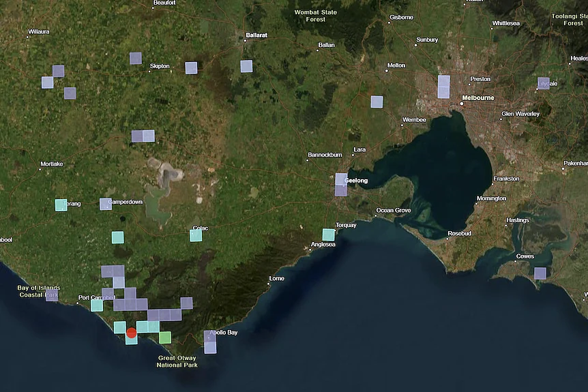Select the square south of Ballarat
This screenshot has height=392, width=588.
click(246, 66)
